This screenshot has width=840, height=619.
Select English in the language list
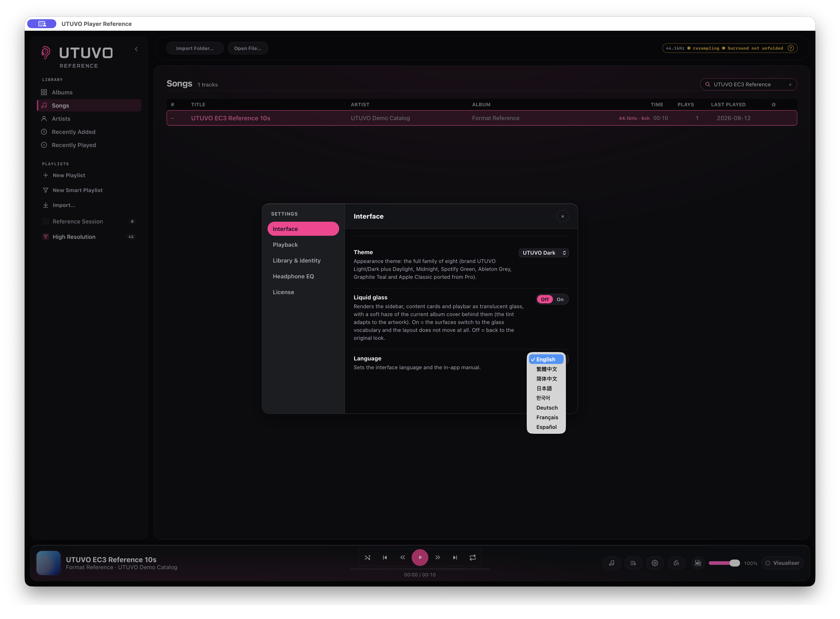coord(546,359)
